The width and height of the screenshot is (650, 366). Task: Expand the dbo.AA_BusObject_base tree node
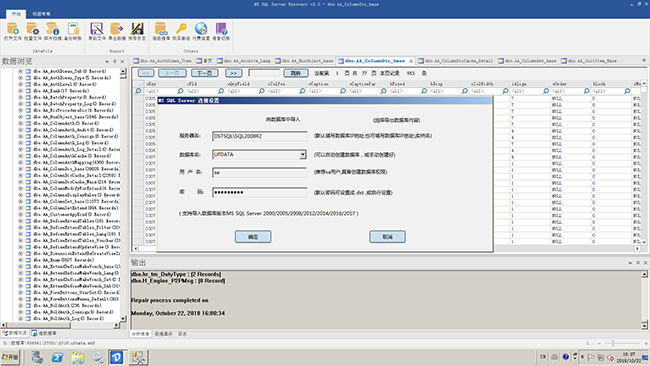pyautogui.click(x=20, y=117)
